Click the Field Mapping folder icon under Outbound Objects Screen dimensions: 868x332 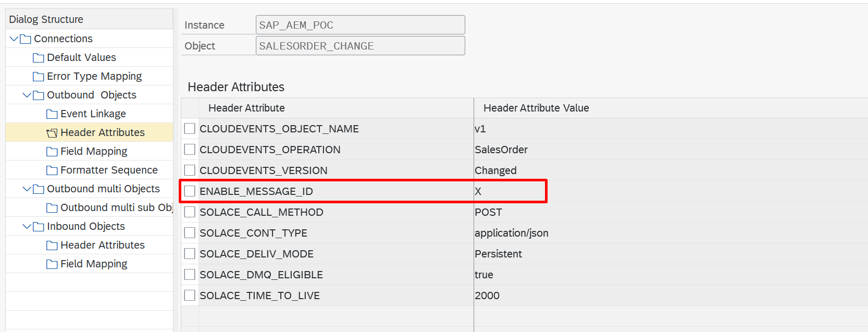52,152
